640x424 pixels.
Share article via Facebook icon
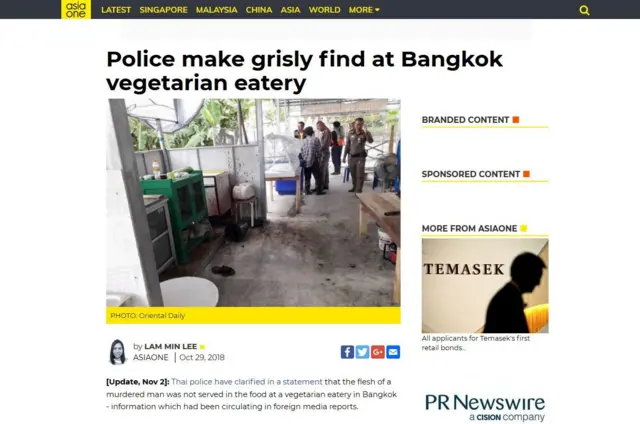[x=347, y=352]
